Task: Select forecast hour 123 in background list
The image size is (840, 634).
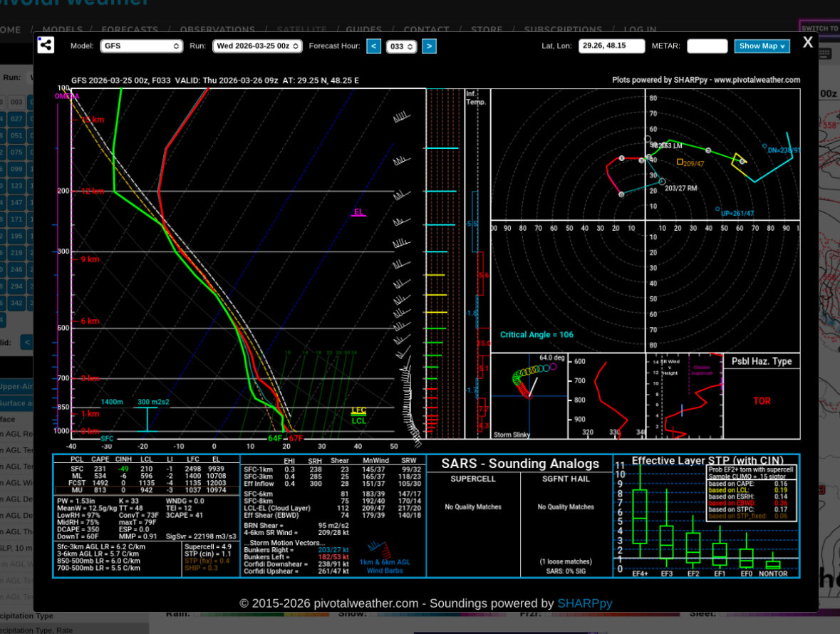Action: tap(16, 186)
